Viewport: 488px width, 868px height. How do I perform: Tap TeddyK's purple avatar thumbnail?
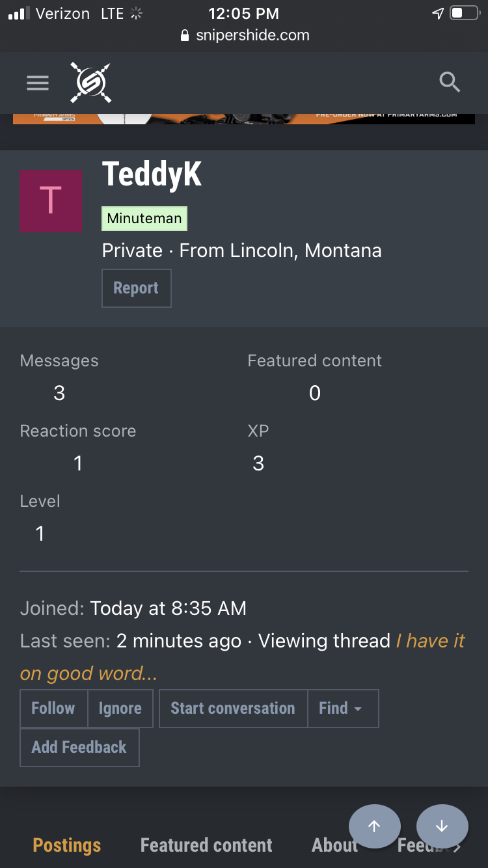tap(51, 201)
